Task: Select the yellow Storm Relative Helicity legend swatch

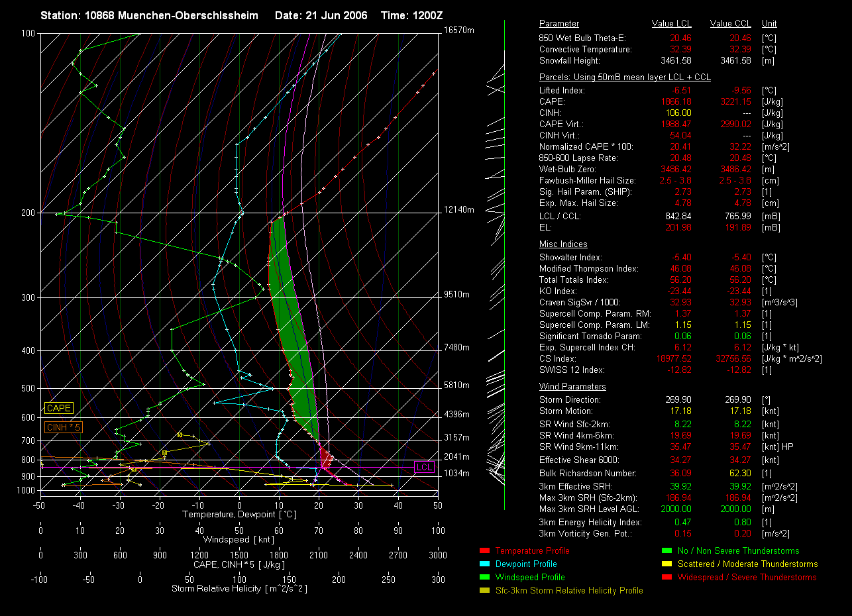Action: pos(484,591)
